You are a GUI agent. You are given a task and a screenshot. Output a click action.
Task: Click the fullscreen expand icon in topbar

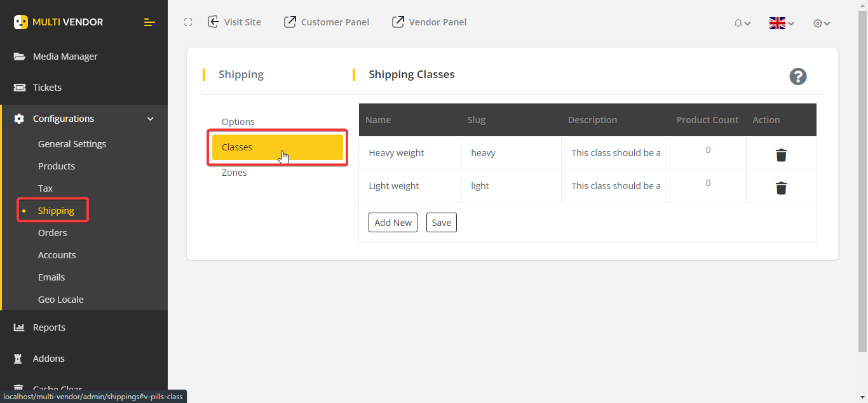(x=188, y=22)
